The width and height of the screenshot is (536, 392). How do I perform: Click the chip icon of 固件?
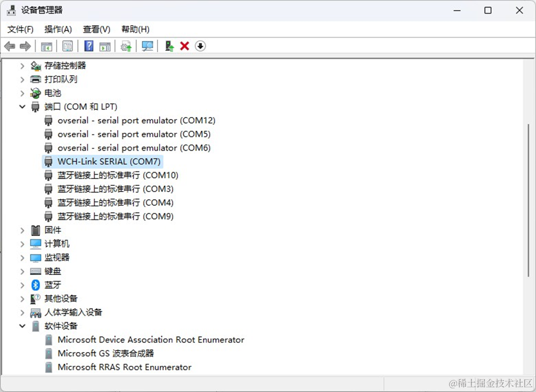(x=36, y=230)
